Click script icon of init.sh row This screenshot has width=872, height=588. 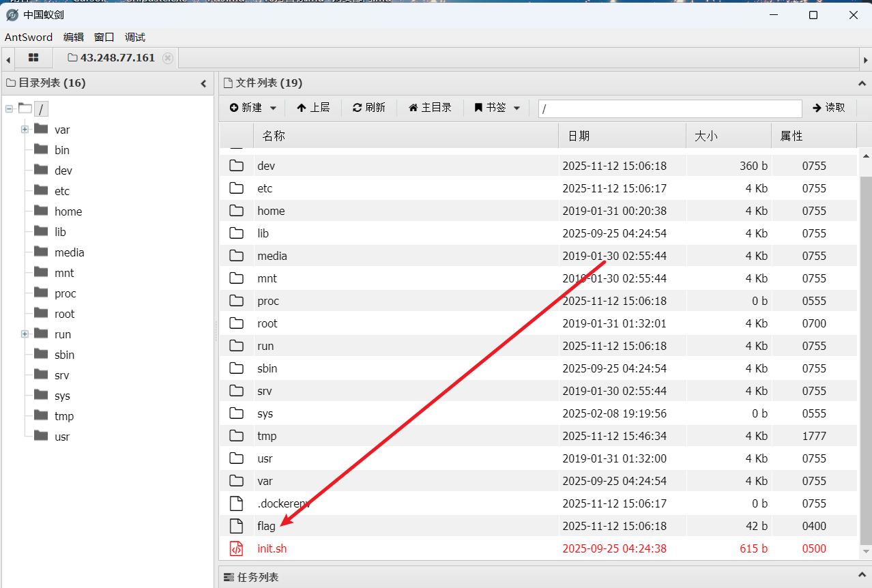click(x=236, y=548)
